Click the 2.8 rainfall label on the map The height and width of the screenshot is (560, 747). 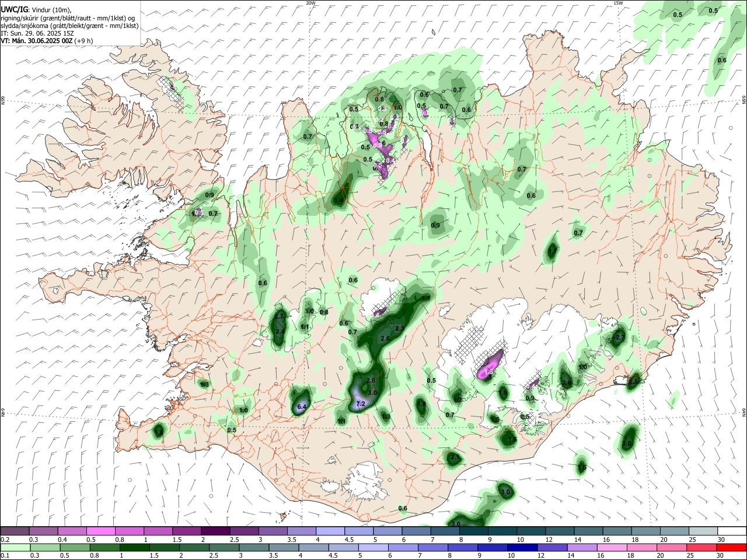(370, 380)
